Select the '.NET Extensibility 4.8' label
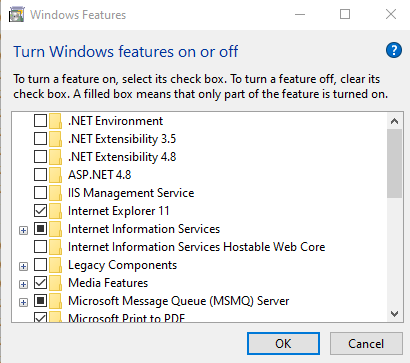The image size is (410, 363). click(122, 157)
